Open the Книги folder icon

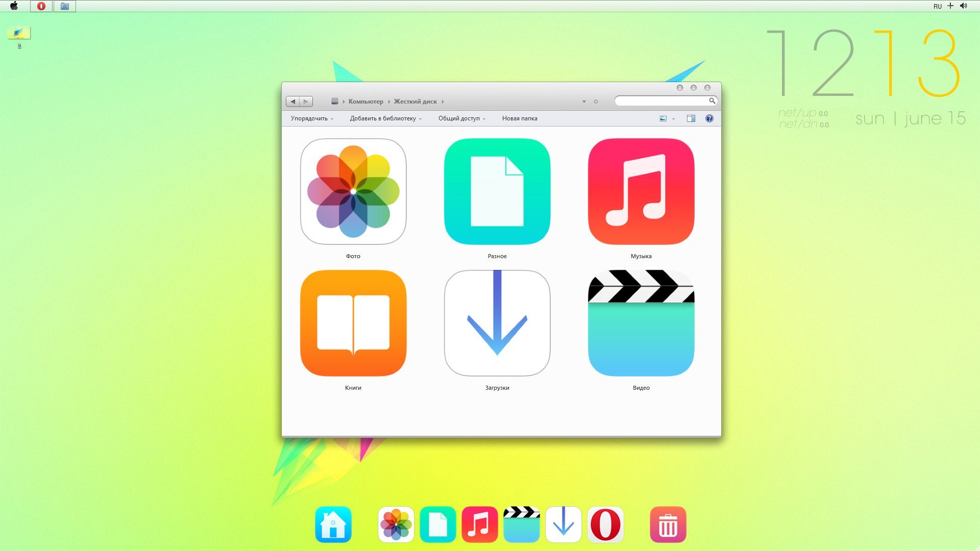(353, 323)
